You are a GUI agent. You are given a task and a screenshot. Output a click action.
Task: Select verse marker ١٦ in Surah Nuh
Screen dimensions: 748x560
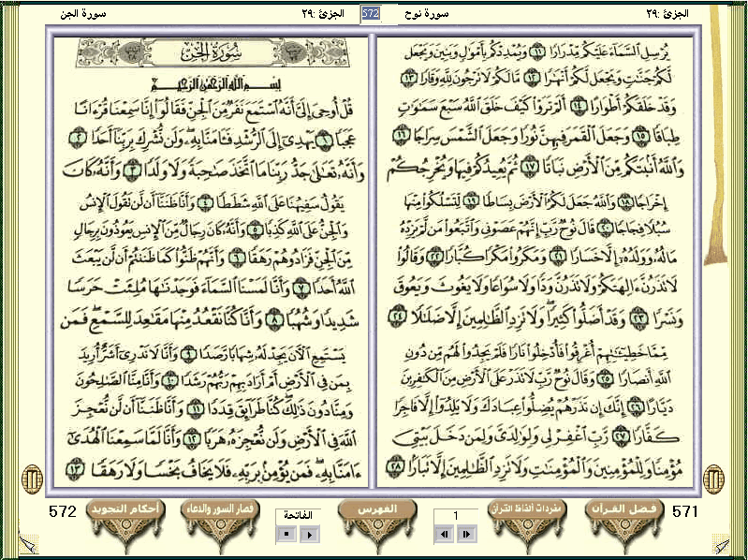(x=402, y=137)
